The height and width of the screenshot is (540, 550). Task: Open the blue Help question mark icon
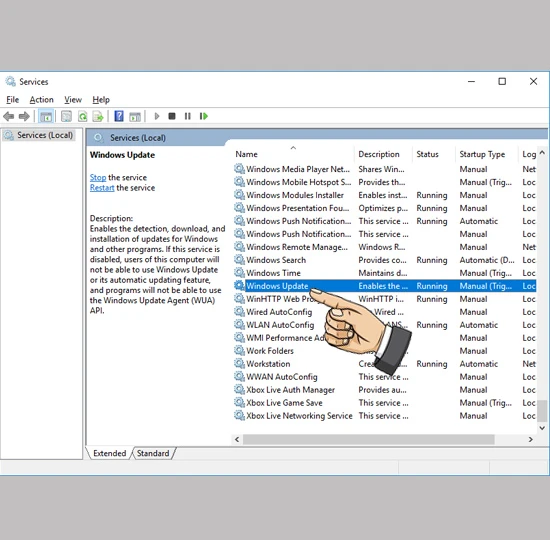(x=119, y=116)
